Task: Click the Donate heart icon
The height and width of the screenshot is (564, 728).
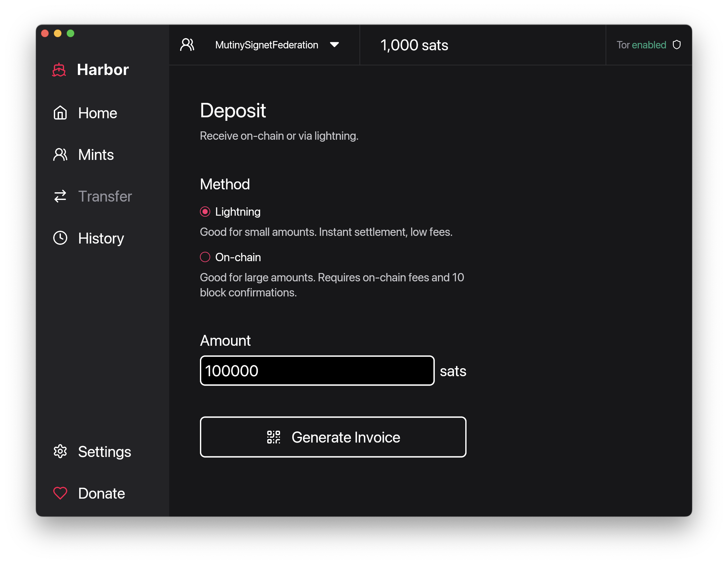Action: [60, 493]
